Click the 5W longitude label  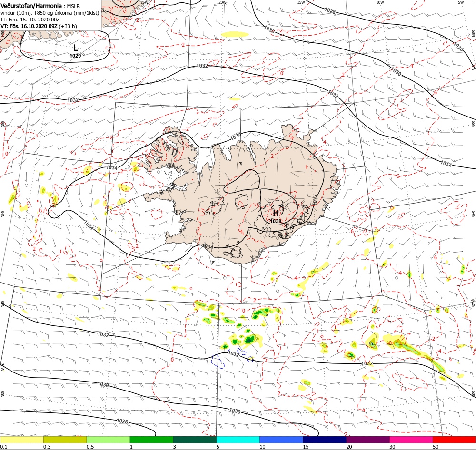click(460, 2)
